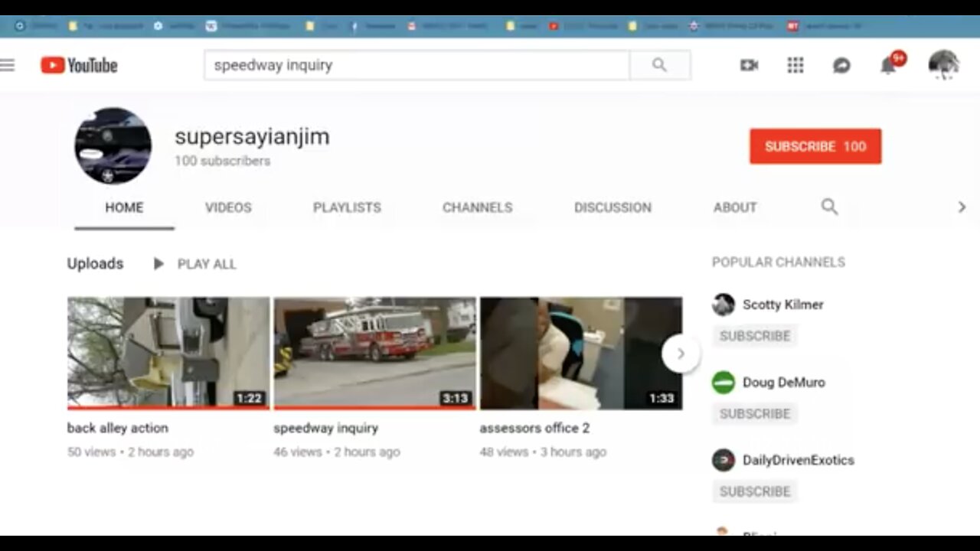Open the DailyDrivenExotics channel name
This screenshot has width=980, height=551.
click(x=799, y=461)
